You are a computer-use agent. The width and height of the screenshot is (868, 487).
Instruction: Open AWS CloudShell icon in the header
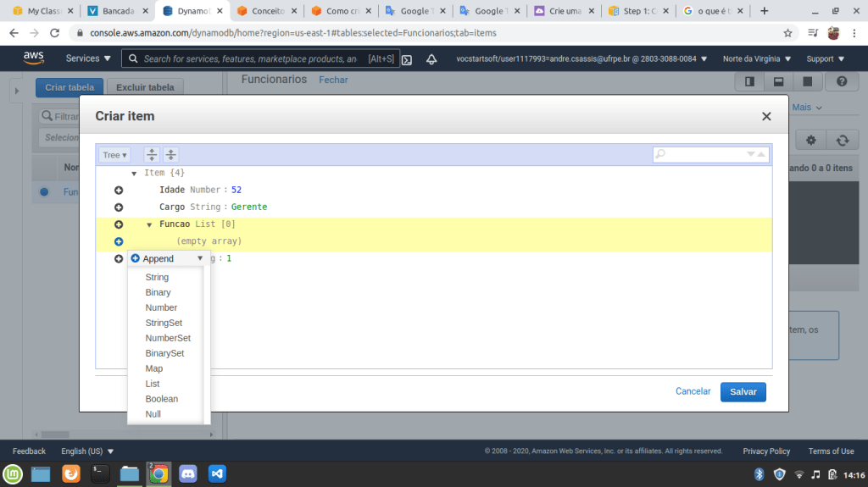[407, 59]
